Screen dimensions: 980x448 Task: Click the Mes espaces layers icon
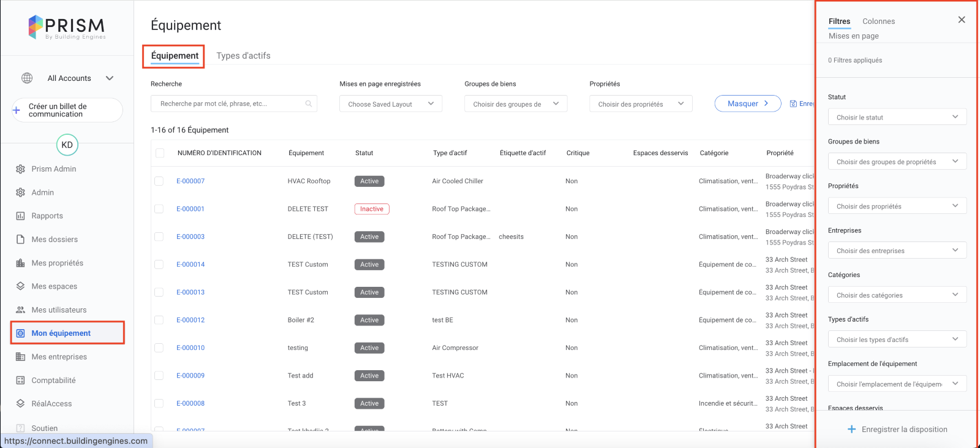[x=20, y=286]
